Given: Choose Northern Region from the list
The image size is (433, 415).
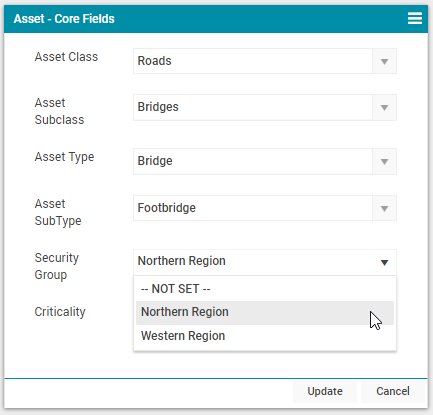Looking at the screenshot, I should point(265,313).
